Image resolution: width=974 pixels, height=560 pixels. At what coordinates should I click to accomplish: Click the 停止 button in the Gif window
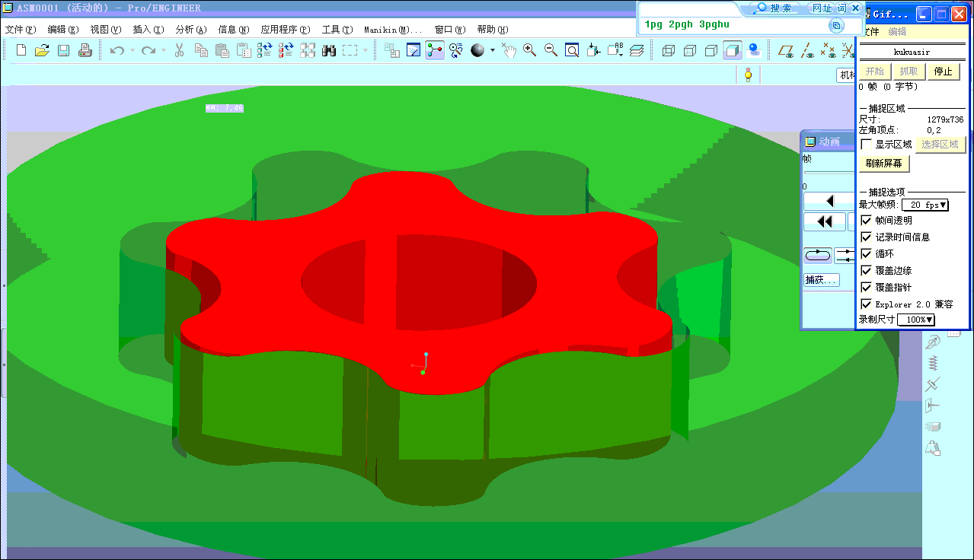pyautogui.click(x=943, y=72)
